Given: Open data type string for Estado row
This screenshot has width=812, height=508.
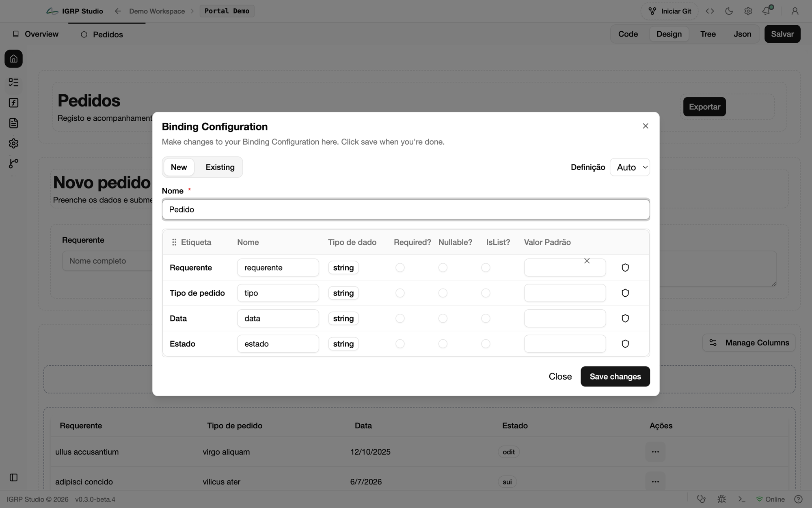Looking at the screenshot, I should point(343,344).
